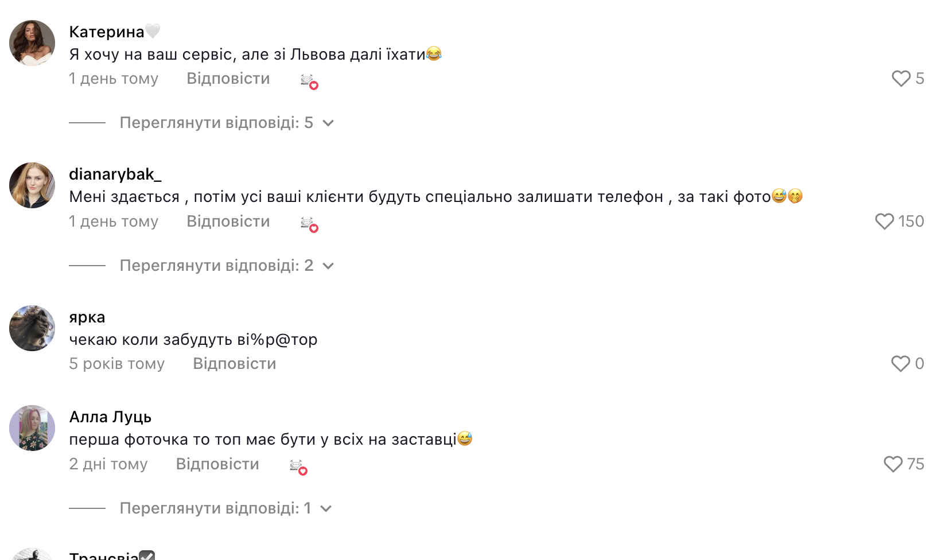Open dianarybak_ profile avatar
926x560 pixels.
point(32,185)
